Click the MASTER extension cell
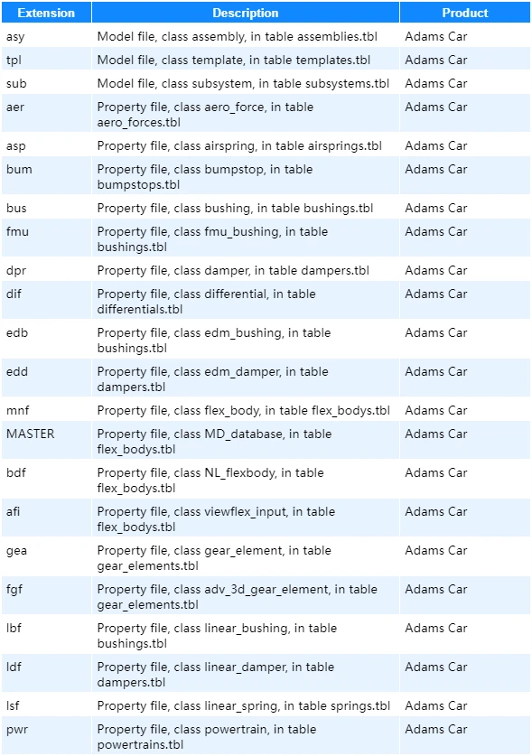532x756 pixels. click(x=46, y=441)
